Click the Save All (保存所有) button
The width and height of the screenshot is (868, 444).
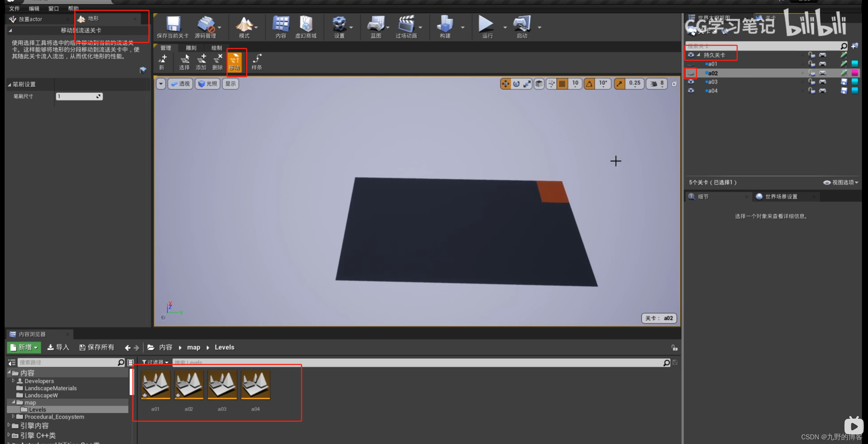[x=97, y=347]
